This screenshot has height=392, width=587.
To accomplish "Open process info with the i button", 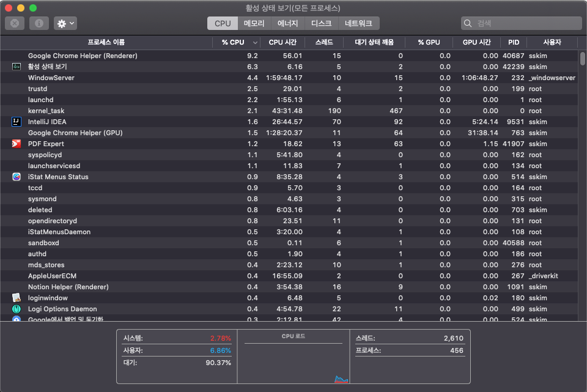I will (39, 23).
